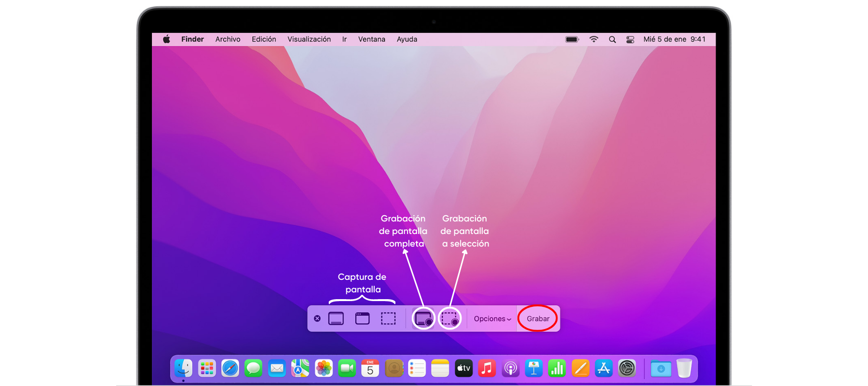Open the Edición menu
Viewport: 868px width, 386px height.
[x=264, y=40]
